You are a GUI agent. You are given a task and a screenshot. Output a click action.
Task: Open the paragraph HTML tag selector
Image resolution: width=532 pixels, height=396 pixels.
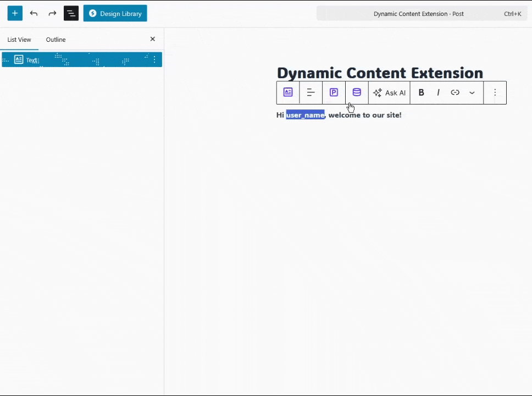coord(334,92)
